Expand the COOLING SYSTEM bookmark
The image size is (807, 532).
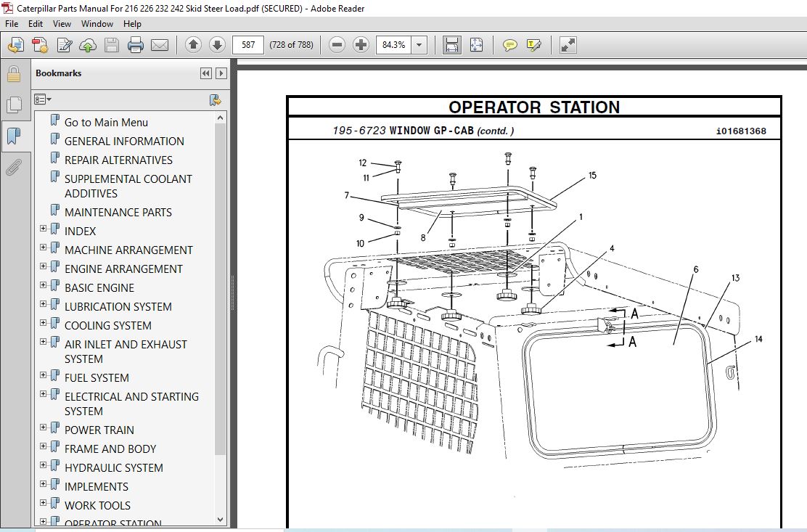[x=44, y=323]
